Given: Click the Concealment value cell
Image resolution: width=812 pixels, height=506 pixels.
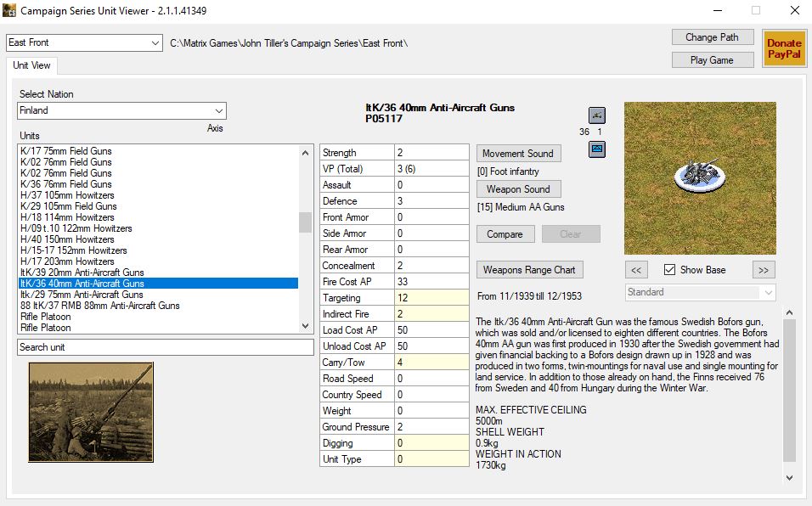Looking at the screenshot, I should pyautogui.click(x=431, y=266).
